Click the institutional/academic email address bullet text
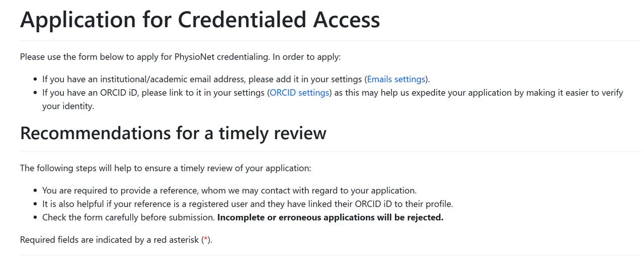This screenshot has height=261, width=644. (x=201, y=79)
